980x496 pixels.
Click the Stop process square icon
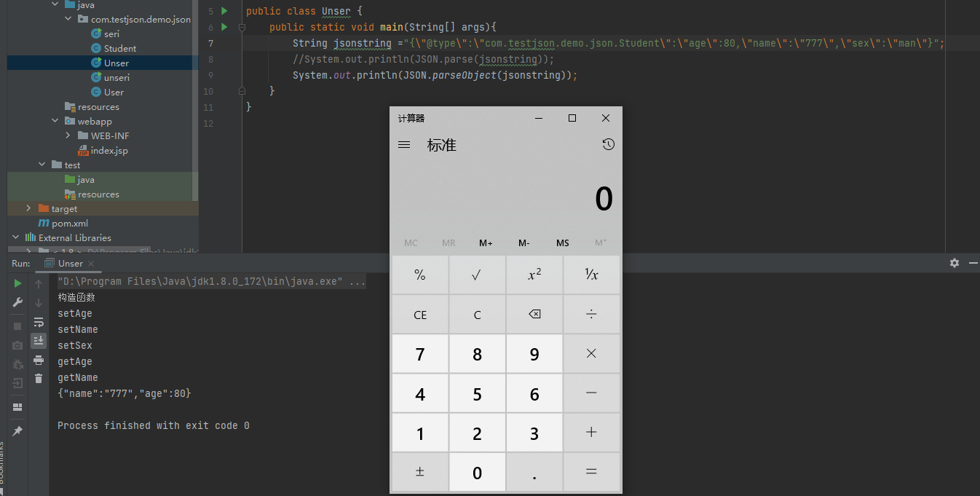click(x=18, y=326)
